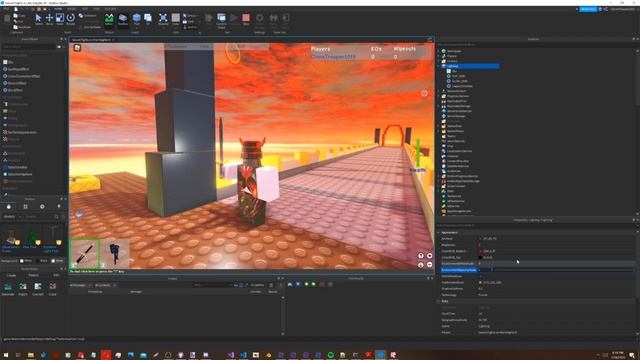Select ServerScriptService in Explorer
The image size is (640, 360).
coord(459,111)
